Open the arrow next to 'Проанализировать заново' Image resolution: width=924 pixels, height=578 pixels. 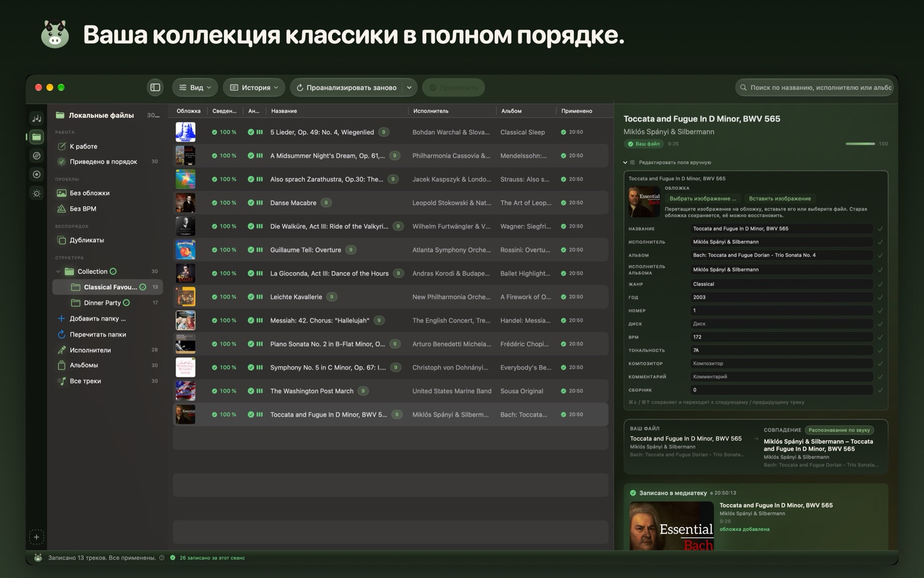pos(409,87)
